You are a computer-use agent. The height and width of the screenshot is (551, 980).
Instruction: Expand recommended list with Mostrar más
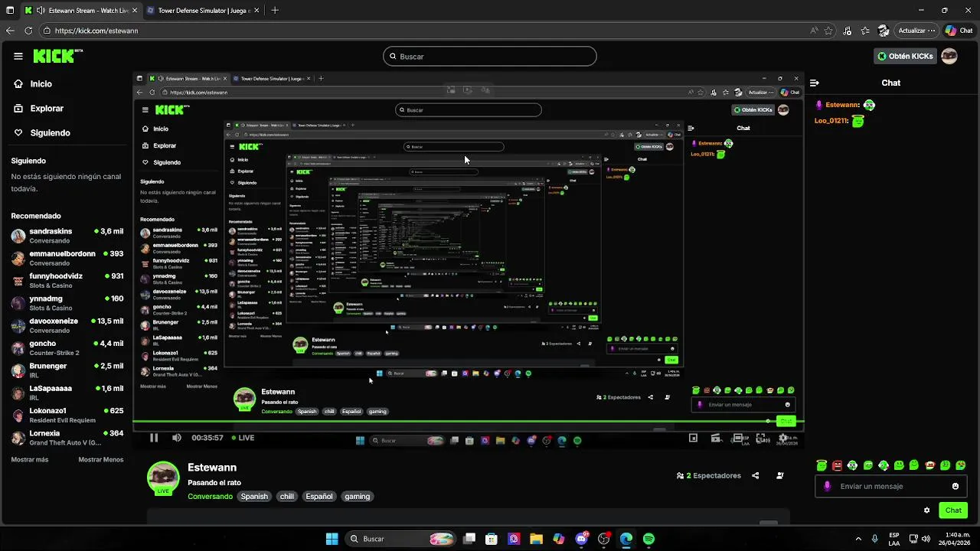tap(30, 459)
